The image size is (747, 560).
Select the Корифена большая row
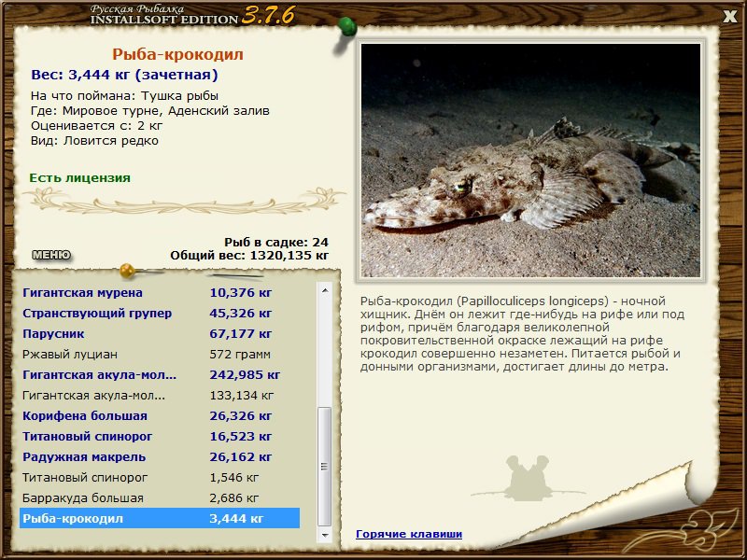160,415
